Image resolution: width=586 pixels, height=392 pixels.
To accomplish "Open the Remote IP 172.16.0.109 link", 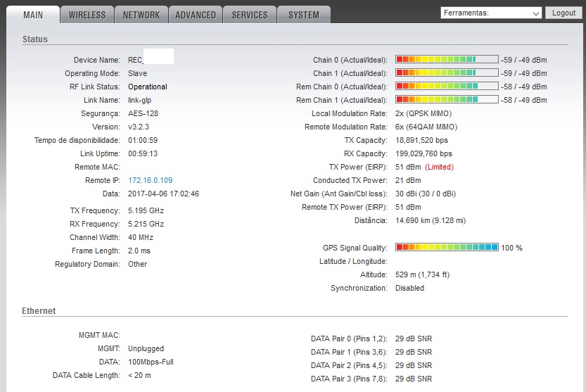I will click(x=150, y=181).
